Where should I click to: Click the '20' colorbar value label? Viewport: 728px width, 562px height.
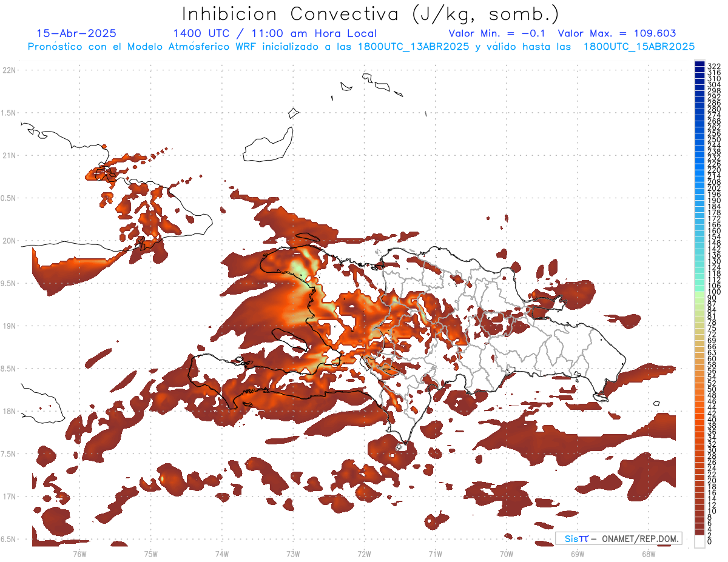pos(712,480)
